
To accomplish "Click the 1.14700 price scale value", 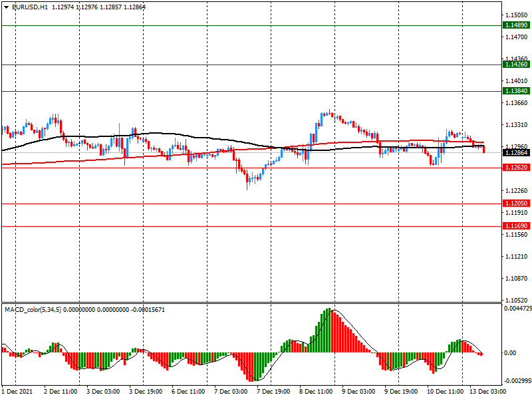I will pos(517,37).
